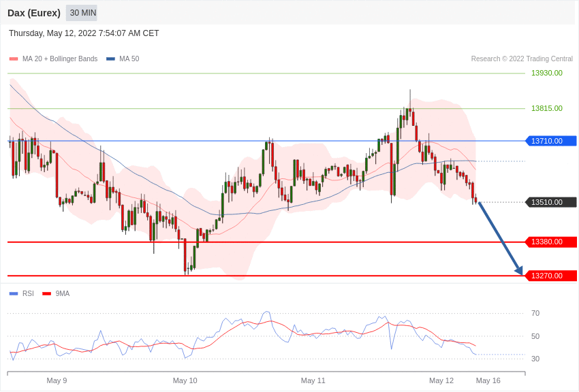Click the May 16 date axis label
This screenshot has height=392, width=579.
(488, 380)
